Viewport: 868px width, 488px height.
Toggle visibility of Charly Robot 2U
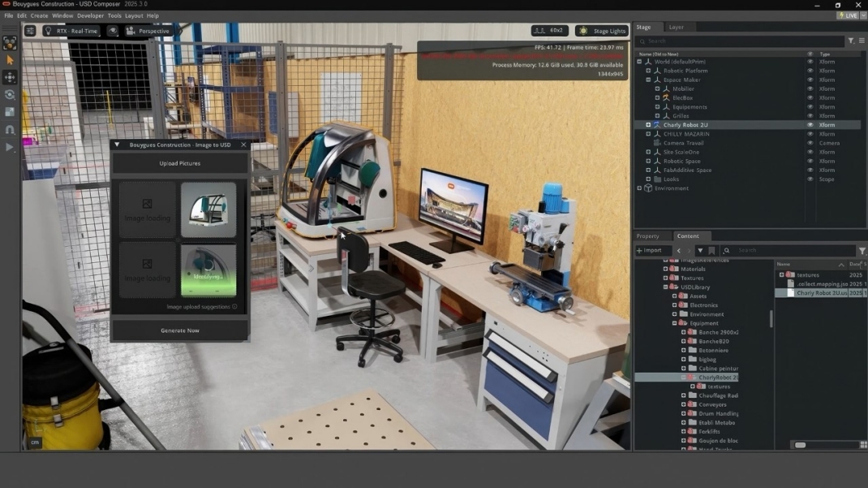(810, 125)
